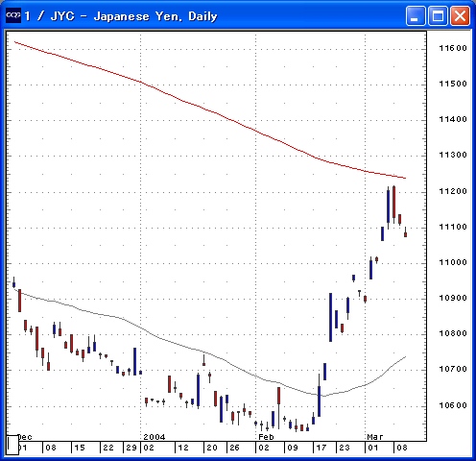Click the 10900 price label
The width and height of the screenshot is (476, 461).
[453, 298]
